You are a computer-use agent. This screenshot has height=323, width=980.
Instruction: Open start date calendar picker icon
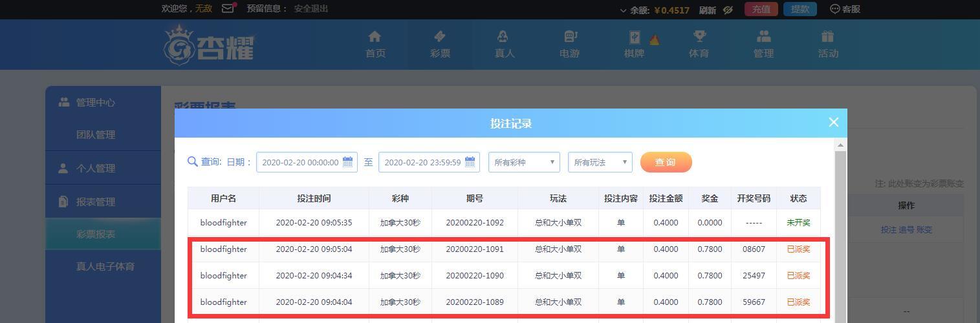click(348, 161)
